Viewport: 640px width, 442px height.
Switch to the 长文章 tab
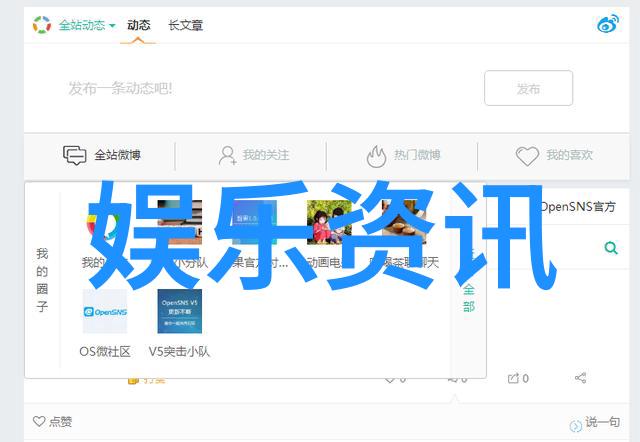click(x=186, y=25)
